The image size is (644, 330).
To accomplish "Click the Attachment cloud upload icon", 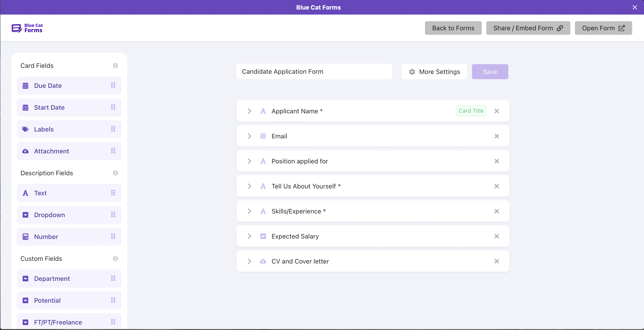I will [25, 151].
